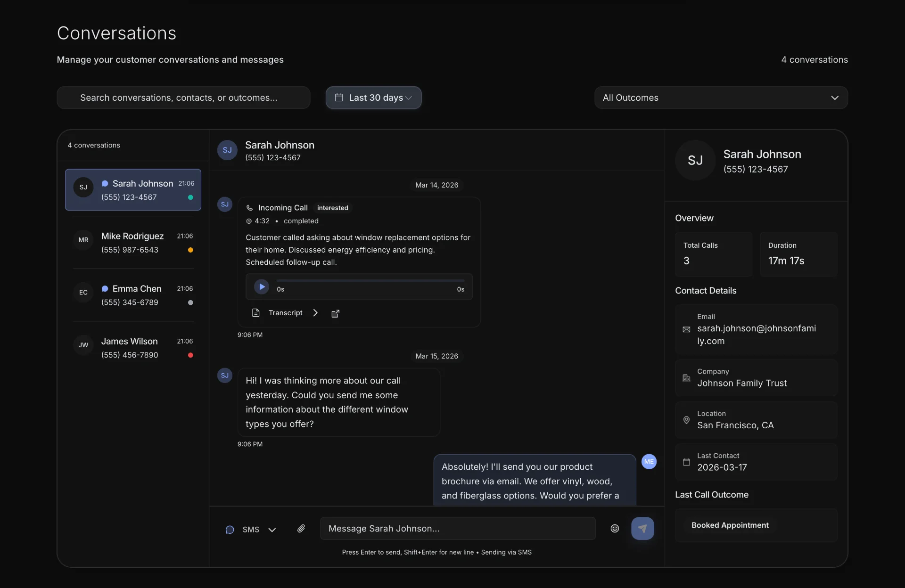Click the email envelope icon in Contact Details
This screenshot has height=588, width=905.
pyautogui.click(x=686, y=329)
